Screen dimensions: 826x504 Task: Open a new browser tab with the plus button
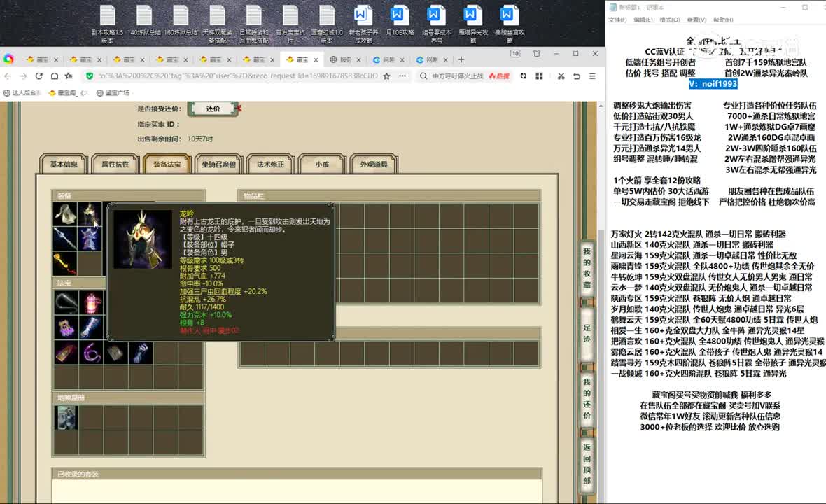[461, 59]
